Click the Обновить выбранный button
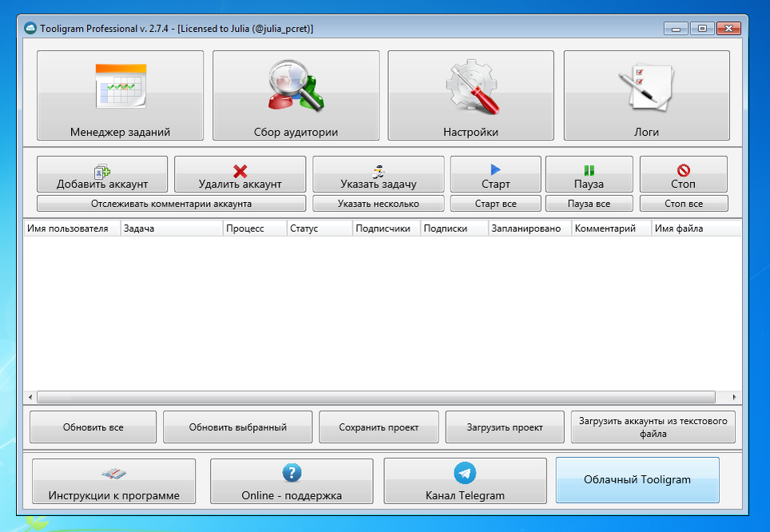The width and height of the screenshot is (770, 532). [238, 427]
